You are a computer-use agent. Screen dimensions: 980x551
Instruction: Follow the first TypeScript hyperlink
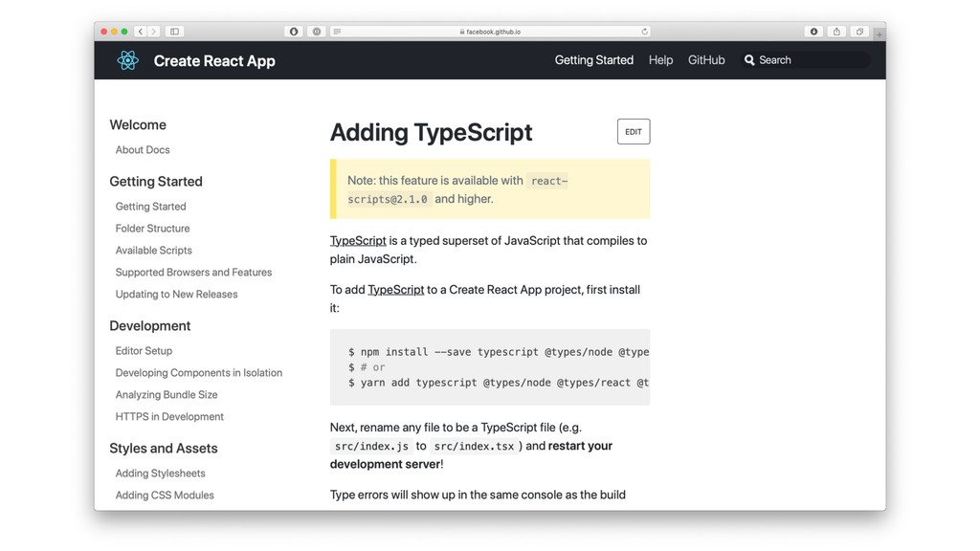click(358, 241)
